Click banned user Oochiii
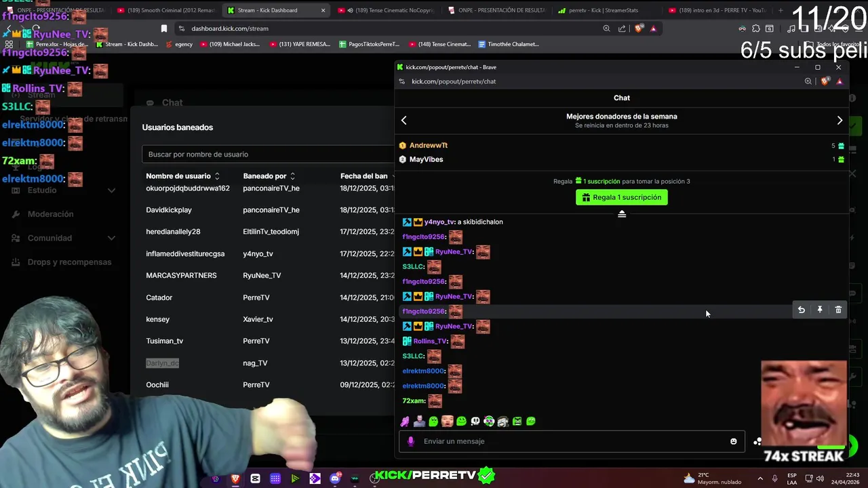The image size is (868, 488). [x=157, y=385]
